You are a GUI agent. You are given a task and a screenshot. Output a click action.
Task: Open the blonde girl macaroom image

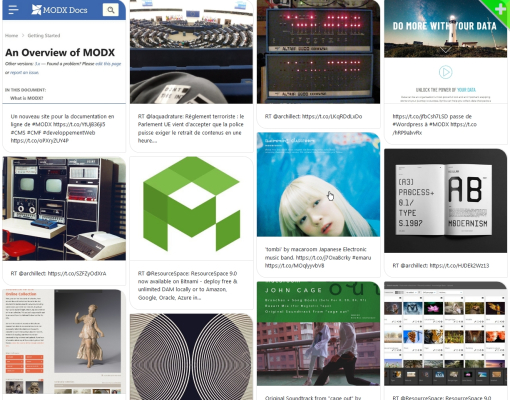click(318, 184)
